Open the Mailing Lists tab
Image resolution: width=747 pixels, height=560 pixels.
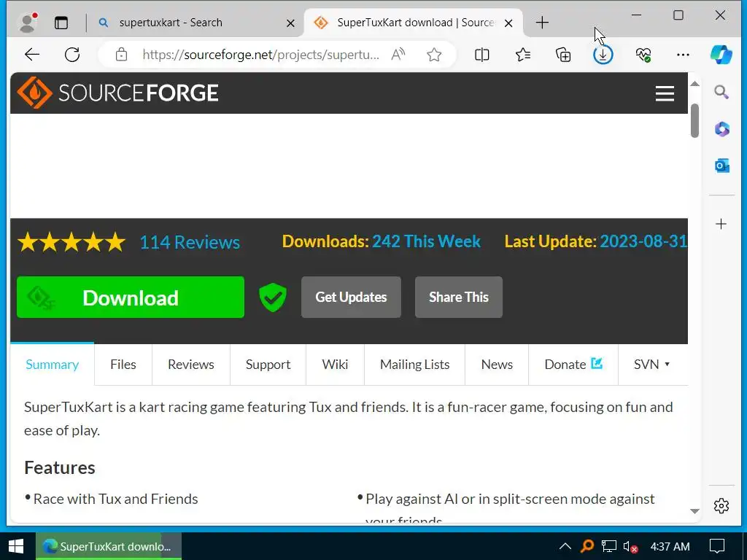pos(414,365)
